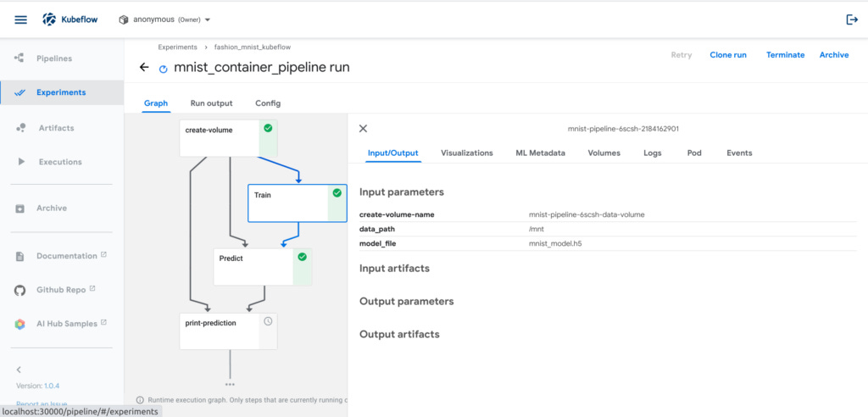Screen dimensions: 868x417
Task: Click create-volume success check icon
Action: pyautogui.click(x=268, y=128)
